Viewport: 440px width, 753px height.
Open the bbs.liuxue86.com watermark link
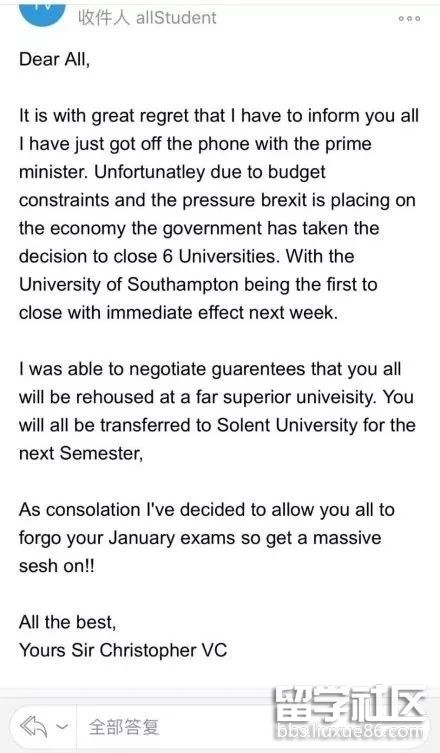pos(349,732)
